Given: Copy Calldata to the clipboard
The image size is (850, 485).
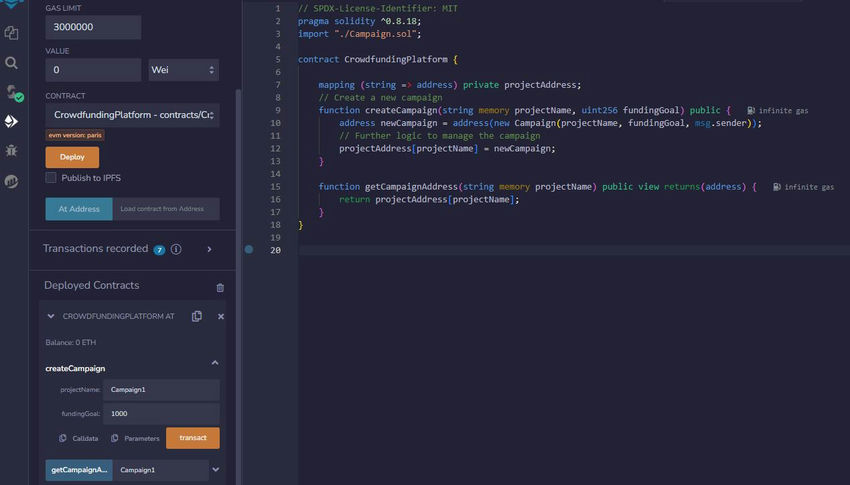Looking at the screenshot, I should coord(78,438).
